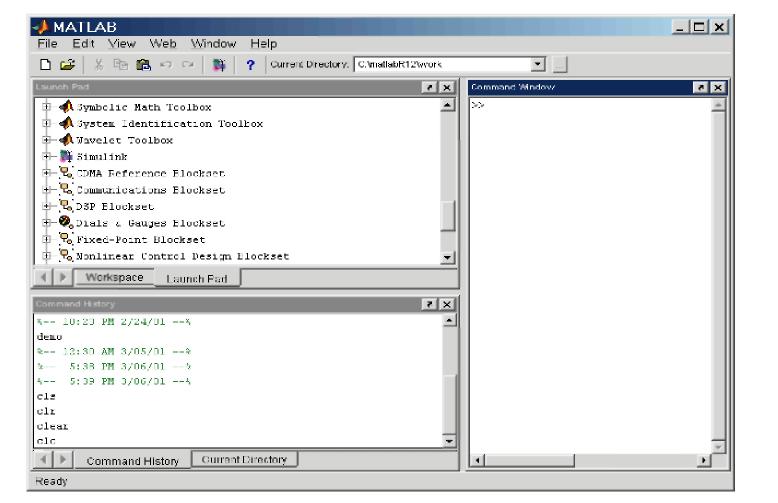Undock the Command Window panel

click(x=700, y=87)
